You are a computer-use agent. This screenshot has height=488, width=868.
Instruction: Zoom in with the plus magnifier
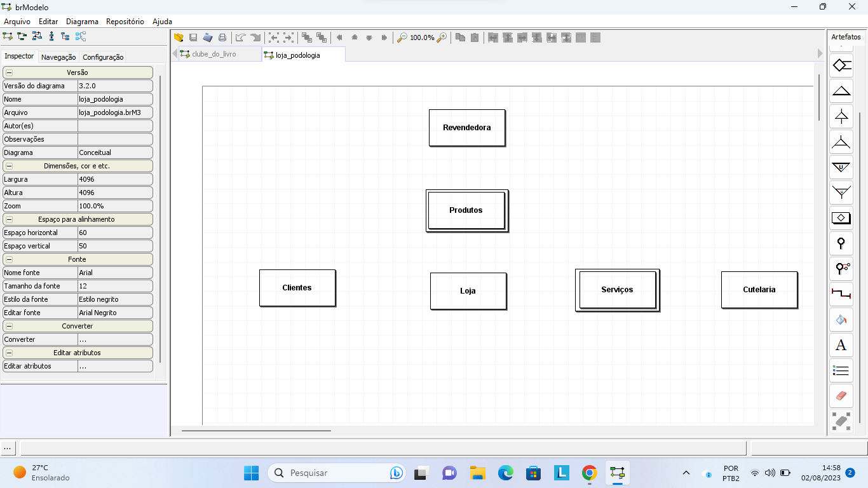(442, 37)
